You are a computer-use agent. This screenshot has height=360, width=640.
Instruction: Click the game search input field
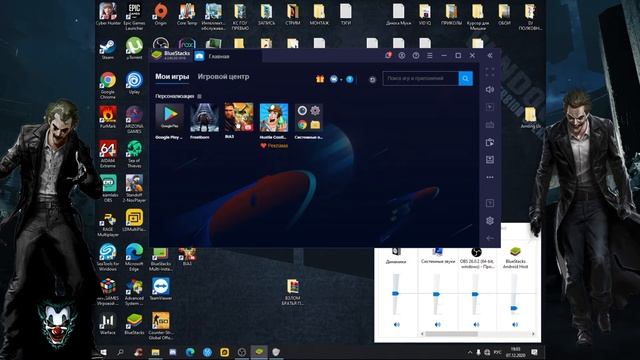pos(420,78)
